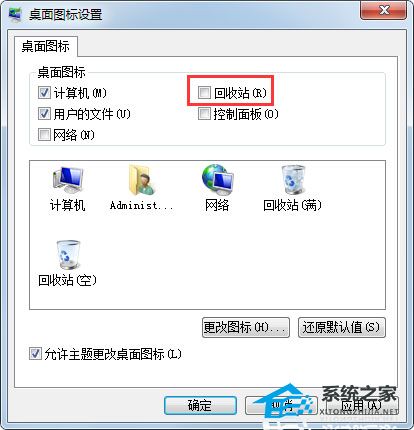Select the 计算机 computer icon in preview
The width and height of the screenshot is (414, 430).
pos(68,180)
